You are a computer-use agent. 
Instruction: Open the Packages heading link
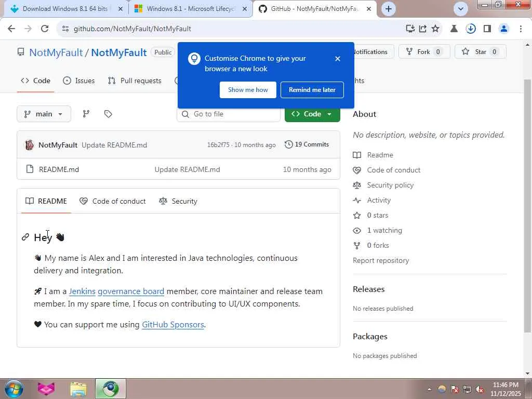click(370, 337)
